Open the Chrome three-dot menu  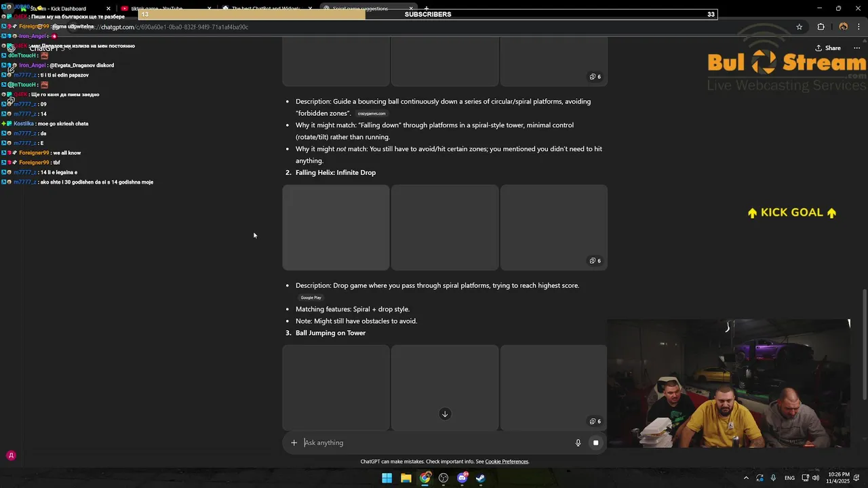pos(859,27)
